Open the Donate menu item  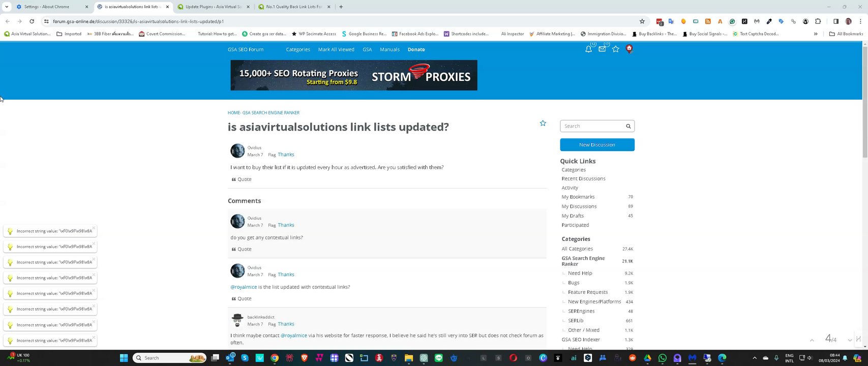click(x=416, y=49)
